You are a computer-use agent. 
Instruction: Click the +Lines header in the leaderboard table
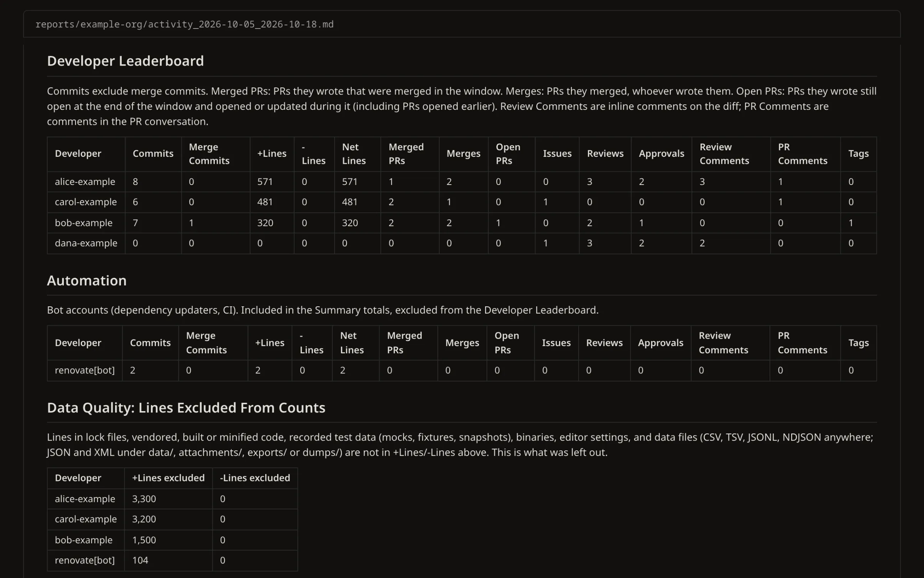[x=272, y=153]
